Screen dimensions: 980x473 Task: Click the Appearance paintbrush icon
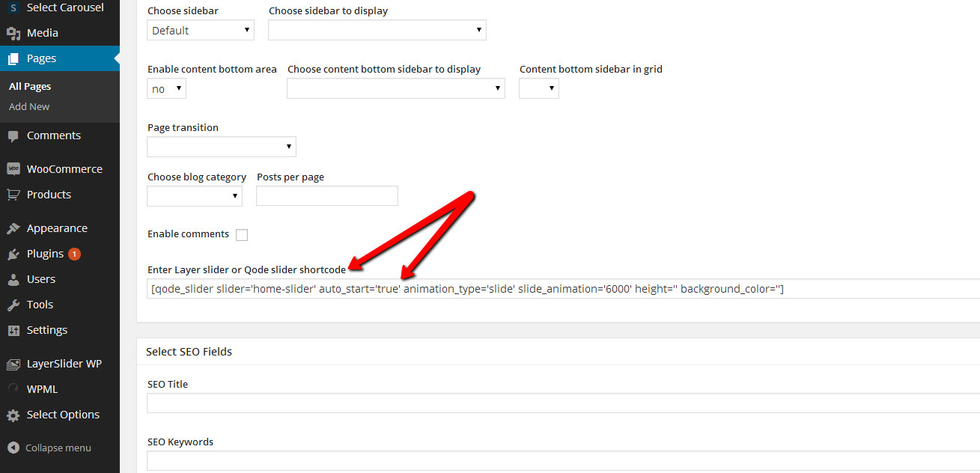[13, 229]
